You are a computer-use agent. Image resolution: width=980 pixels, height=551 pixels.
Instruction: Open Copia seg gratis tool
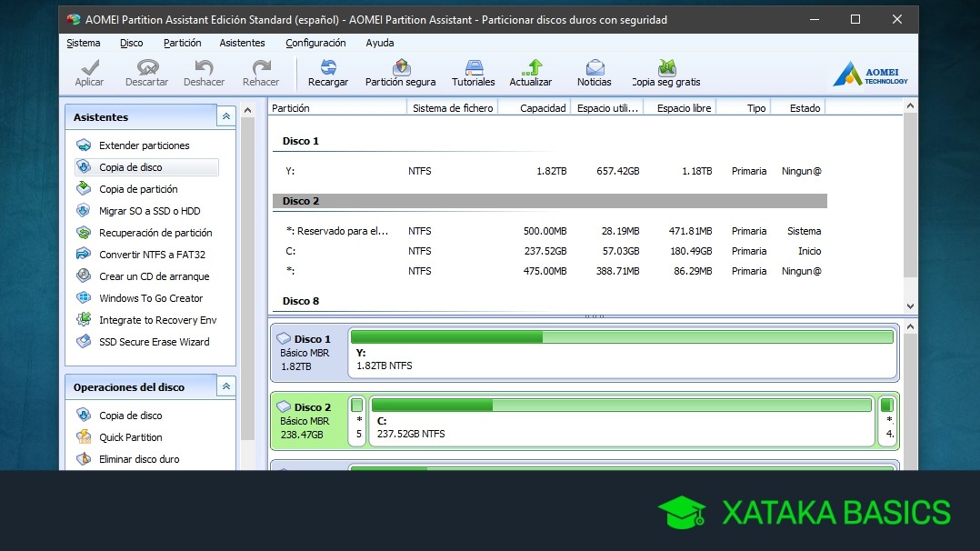[x=666, y=73]
